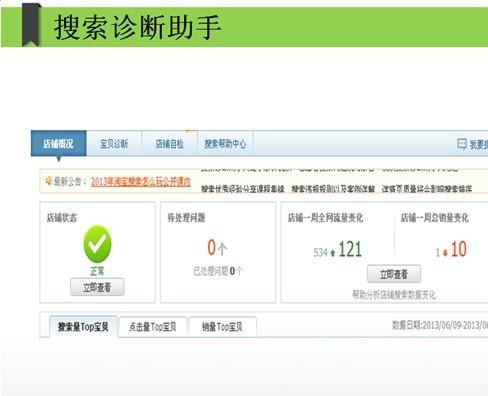Select the 销量Top宝贝 tab
The height and width of the screenshot is (396, 488).
tap(222, 327)
